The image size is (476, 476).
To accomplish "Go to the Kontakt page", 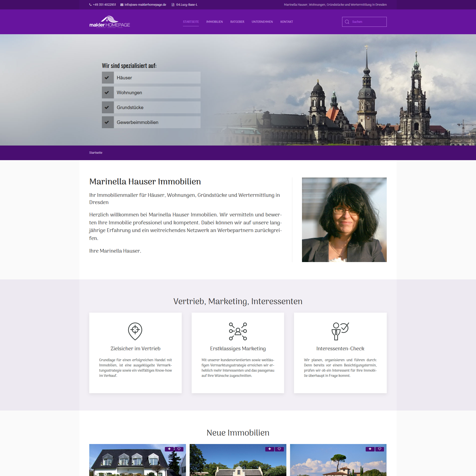I will point(287,22).
